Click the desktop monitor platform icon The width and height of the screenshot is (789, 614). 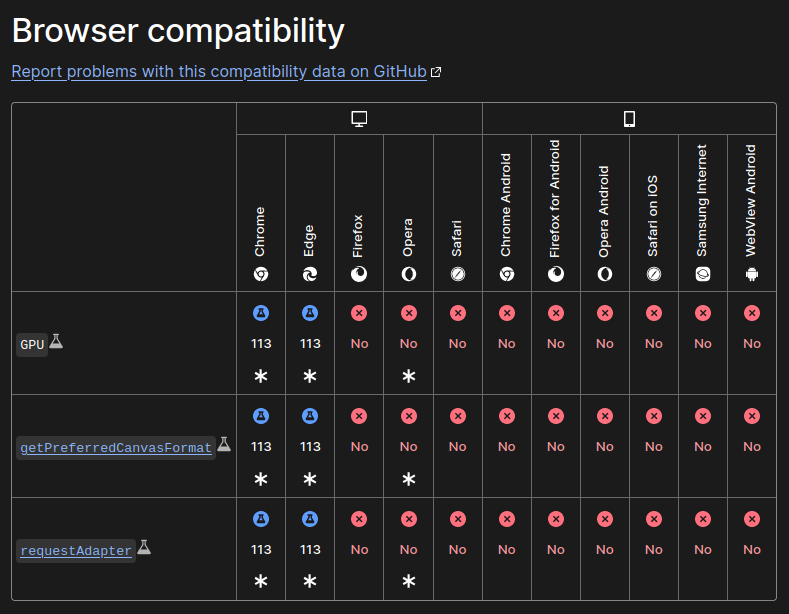click(360, 119)
